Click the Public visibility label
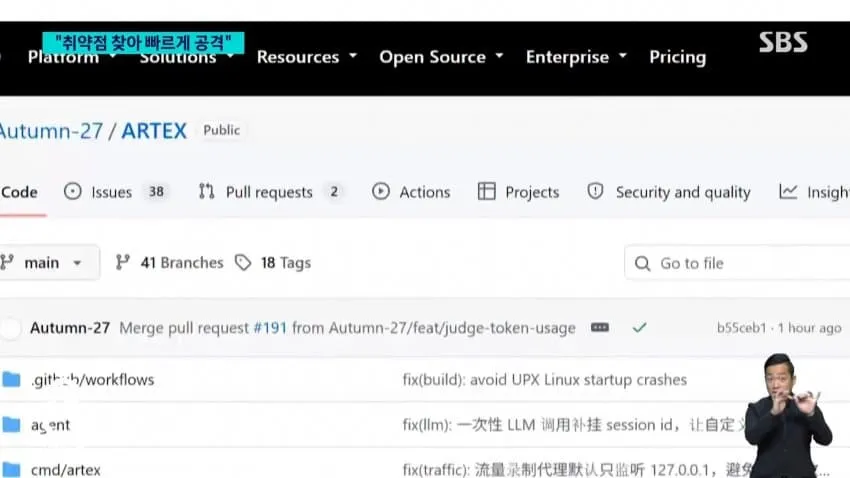The width and height of the screenshot is (850, 478). point(222,130)
